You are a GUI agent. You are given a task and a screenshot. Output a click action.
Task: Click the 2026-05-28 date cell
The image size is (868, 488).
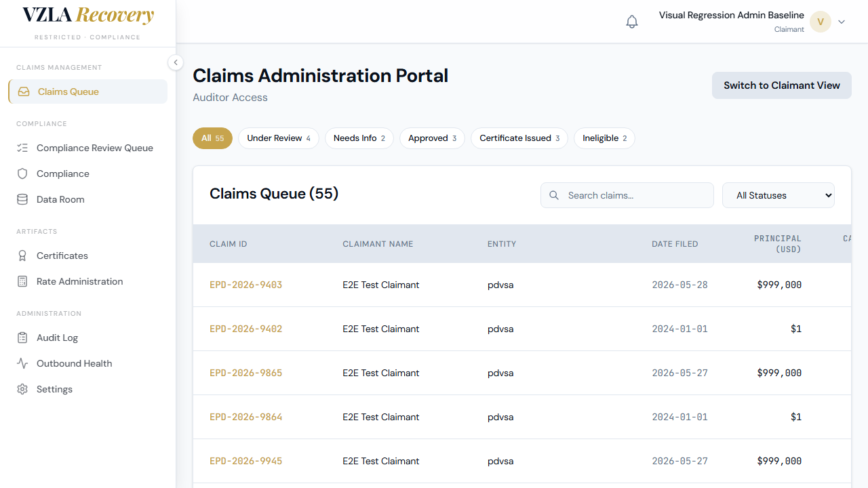pos(679,285)
